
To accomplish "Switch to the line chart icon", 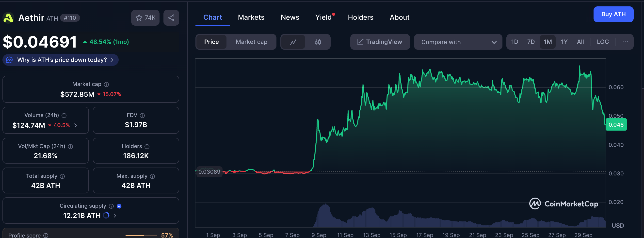I will pos(293,42).
